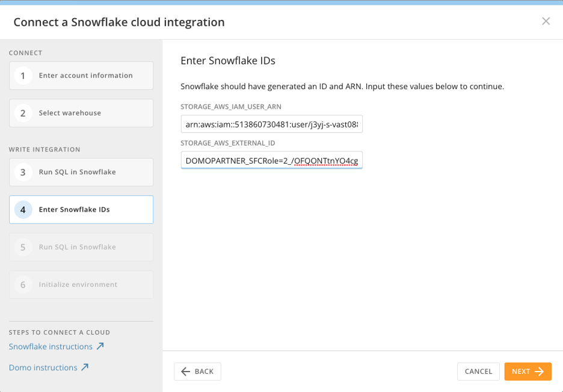Click the number 1 step circle
This screenshot has height=392, width=563.
tap(23, 76)
